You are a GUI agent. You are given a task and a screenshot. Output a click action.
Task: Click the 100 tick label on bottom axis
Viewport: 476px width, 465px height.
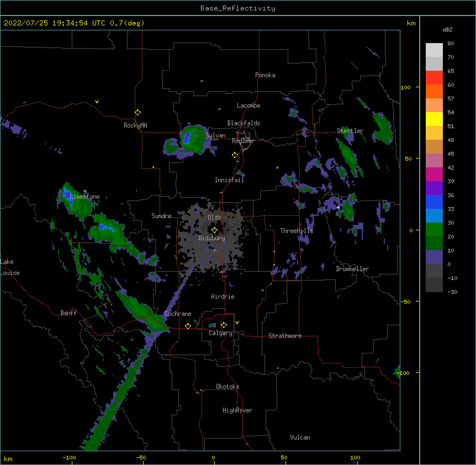click(355, 457)
